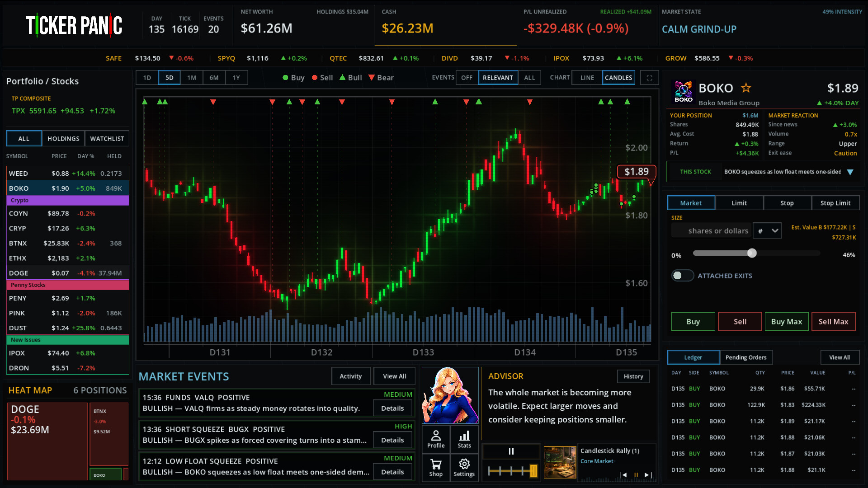This screenshot has width=868, height=488.
Task: Open Market Events Activity view
Action: pyautogui.click(x=351, y=376)
